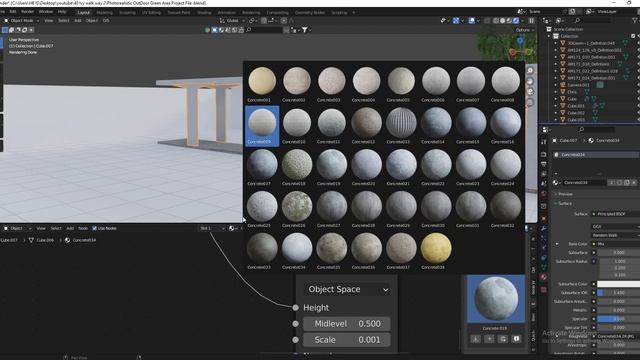
Task: Click the Concrete019 large preview thumbnail
Action: point(496,298)
